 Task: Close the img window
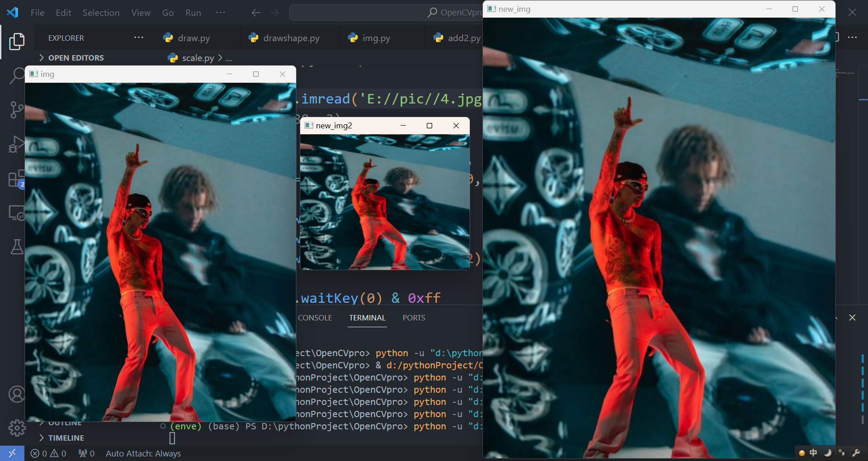pos(283,74)
